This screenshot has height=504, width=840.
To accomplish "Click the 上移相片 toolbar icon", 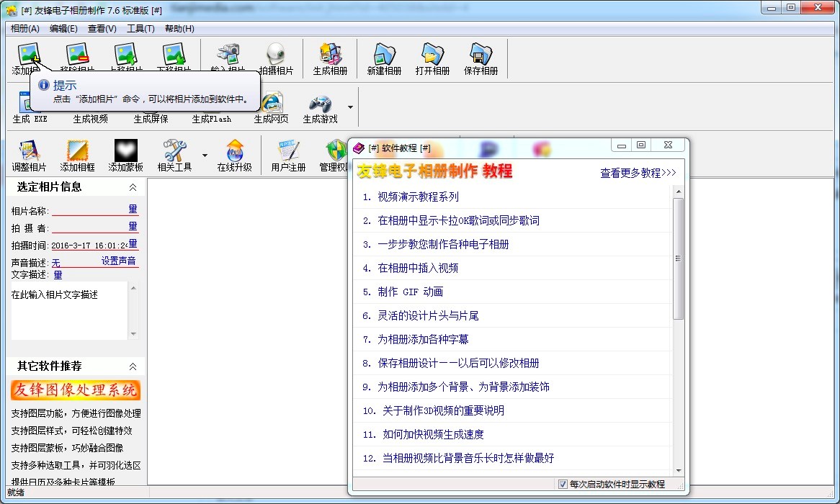I will (126, 54).
